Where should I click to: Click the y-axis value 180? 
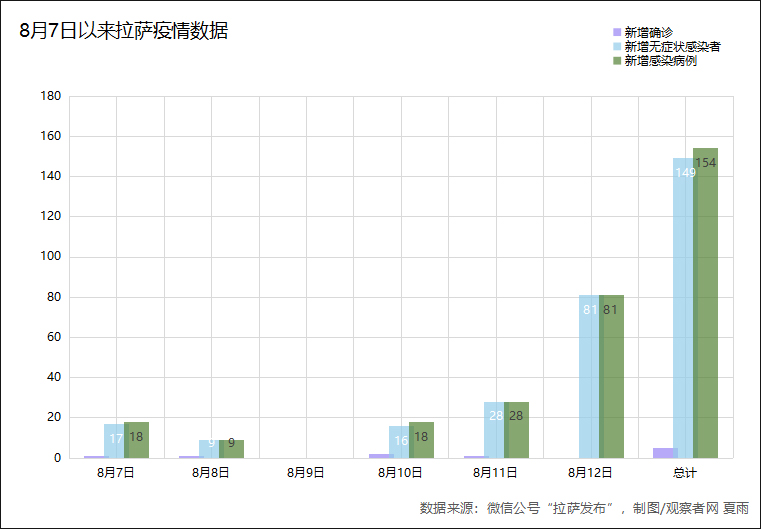click(x=51, y=96)
